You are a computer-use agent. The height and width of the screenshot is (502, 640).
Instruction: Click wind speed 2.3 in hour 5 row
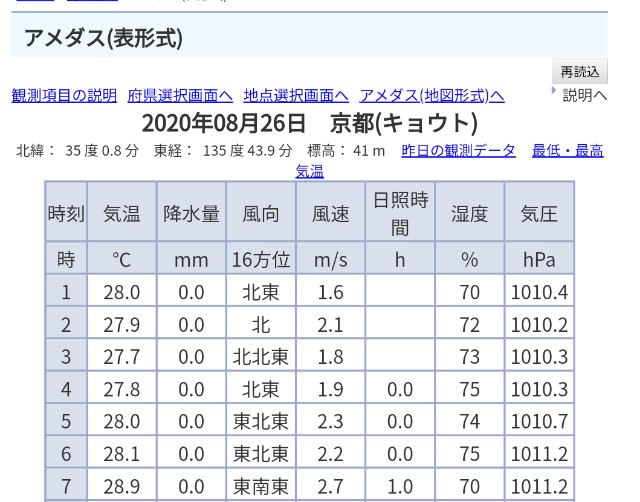coord(331,420)
